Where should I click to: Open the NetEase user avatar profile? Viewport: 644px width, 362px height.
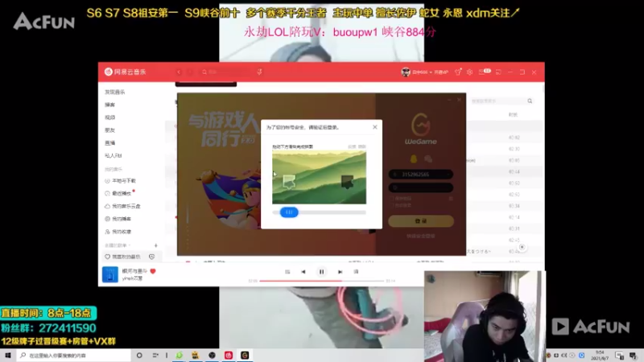point(406,72)
